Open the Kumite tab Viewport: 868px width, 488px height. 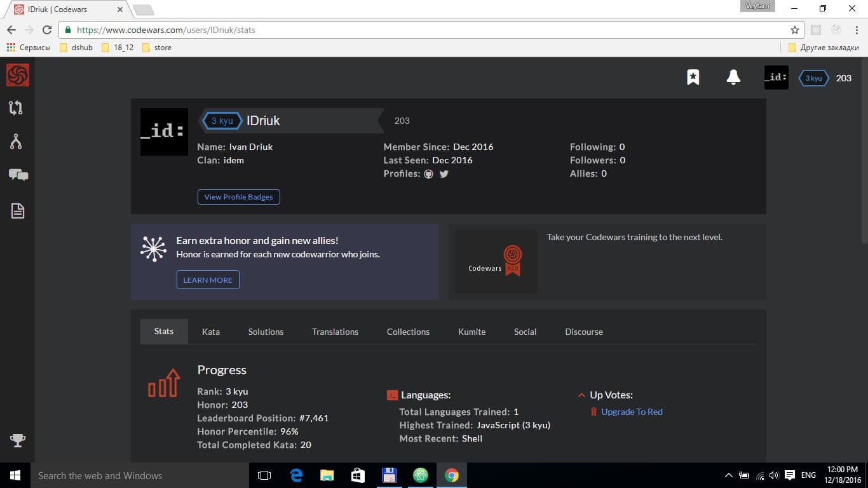point(471,332)
